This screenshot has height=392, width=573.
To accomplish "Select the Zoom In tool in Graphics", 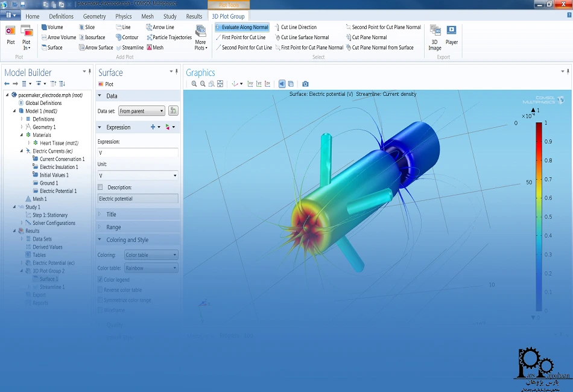I will (194, 83).
